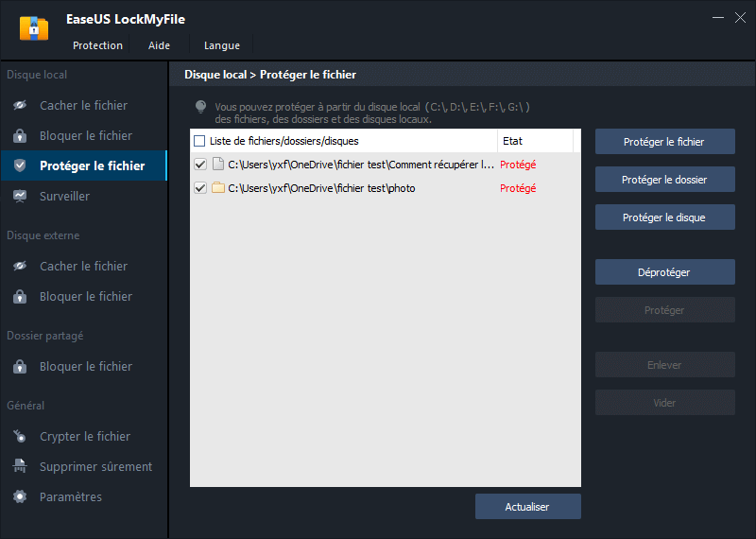Uncheck the photo folder checkbox

point(200,188)
